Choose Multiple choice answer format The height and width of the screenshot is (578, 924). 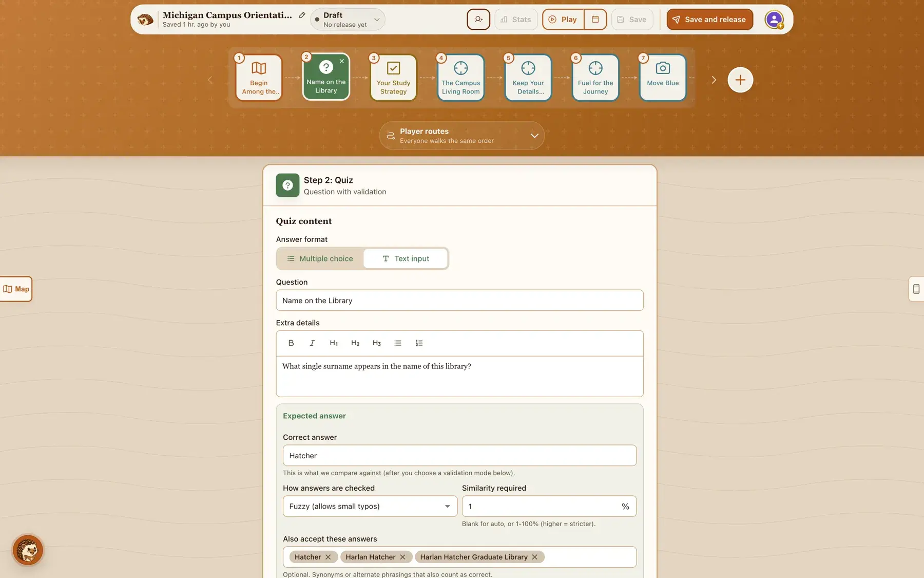pyautogui.click(x=320, y=258)
